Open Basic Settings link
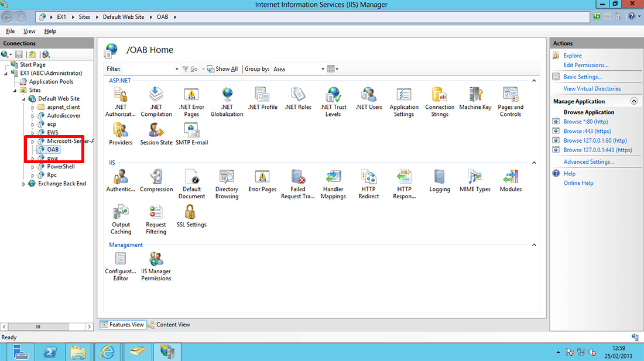 (x=583, y=77)
